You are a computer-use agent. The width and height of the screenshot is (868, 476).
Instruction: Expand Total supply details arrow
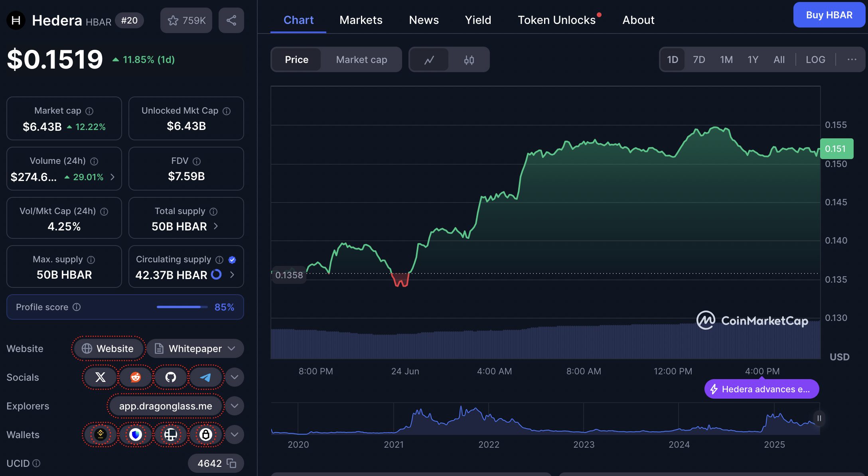click(216, 226)
